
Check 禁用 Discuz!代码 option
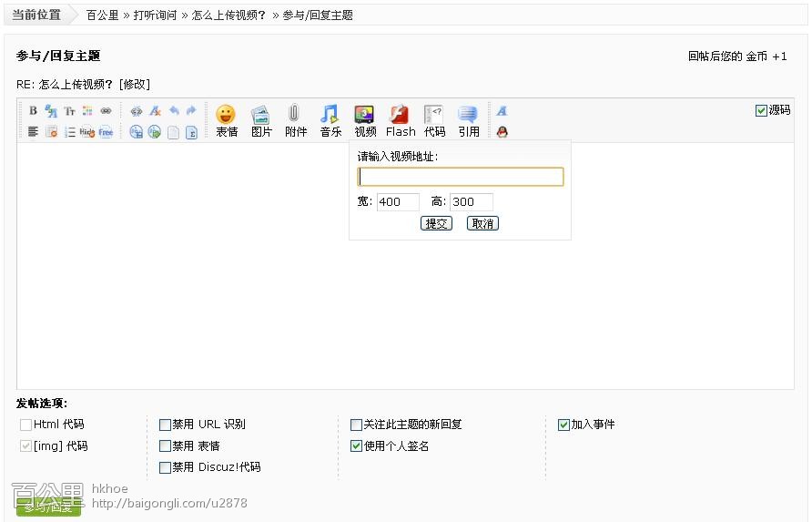point(165,467)
